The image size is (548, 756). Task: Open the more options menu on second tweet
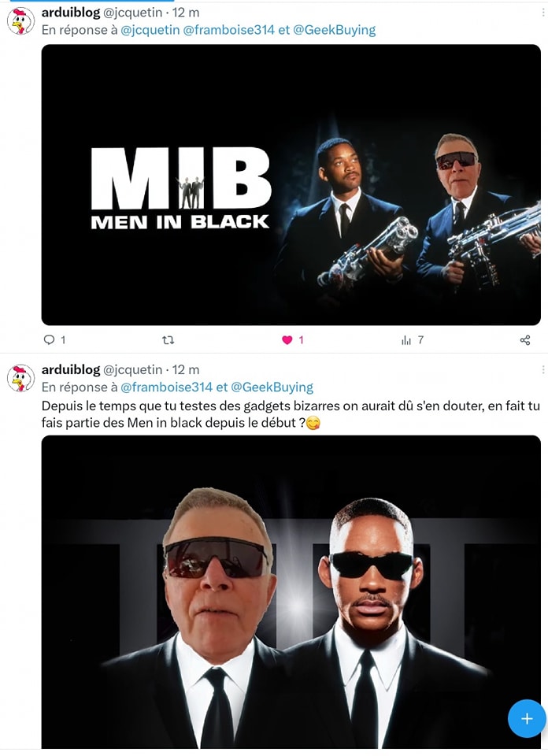coord(543,369)
